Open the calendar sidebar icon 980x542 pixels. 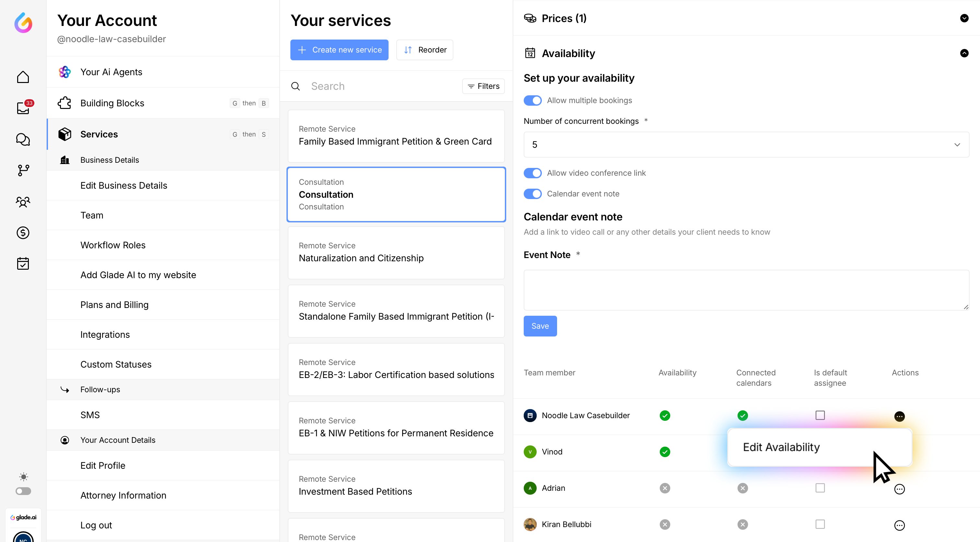click(23, 264)
